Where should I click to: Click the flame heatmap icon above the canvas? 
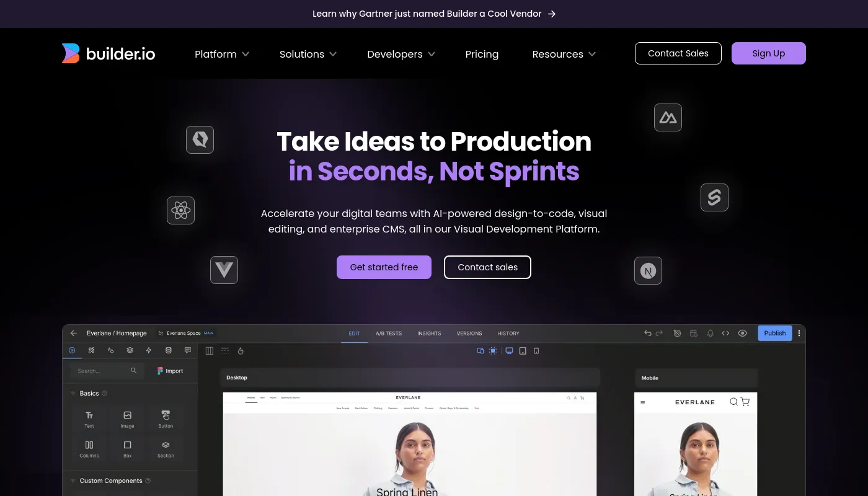tap(241, 351)
